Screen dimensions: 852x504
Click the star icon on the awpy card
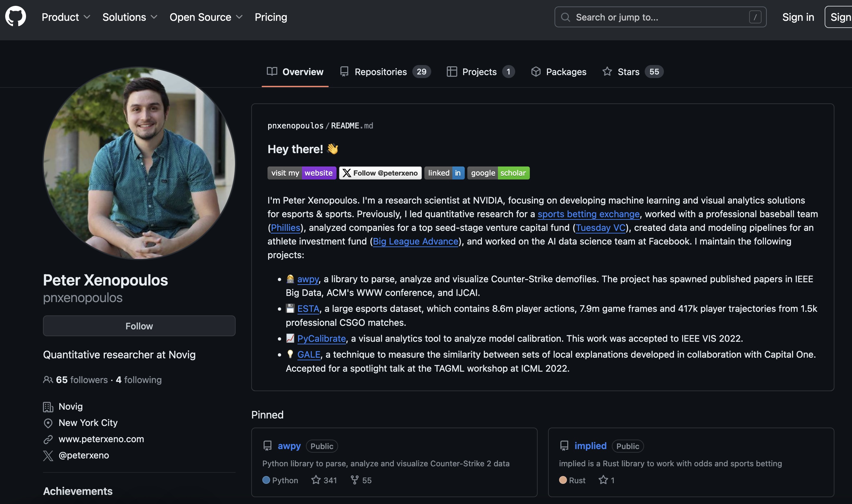tap(316, 480)
